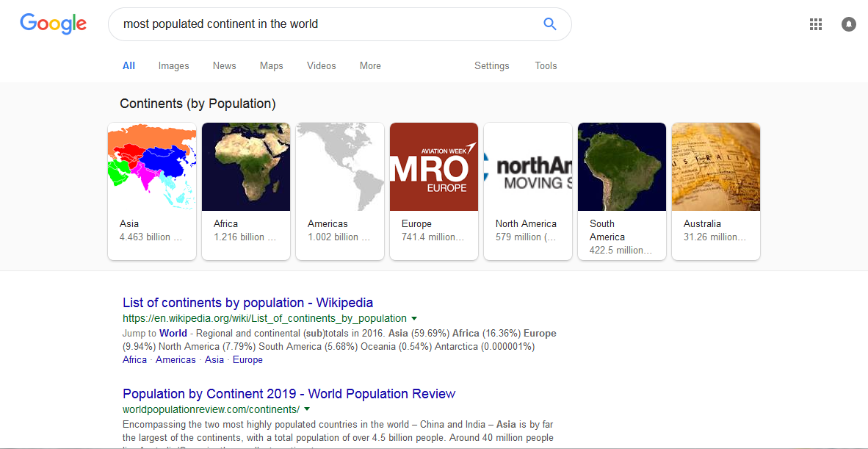Open the notifications bell icon
Image resolution: width=868 pixels, height=449 pixels.
click(849, 24)
